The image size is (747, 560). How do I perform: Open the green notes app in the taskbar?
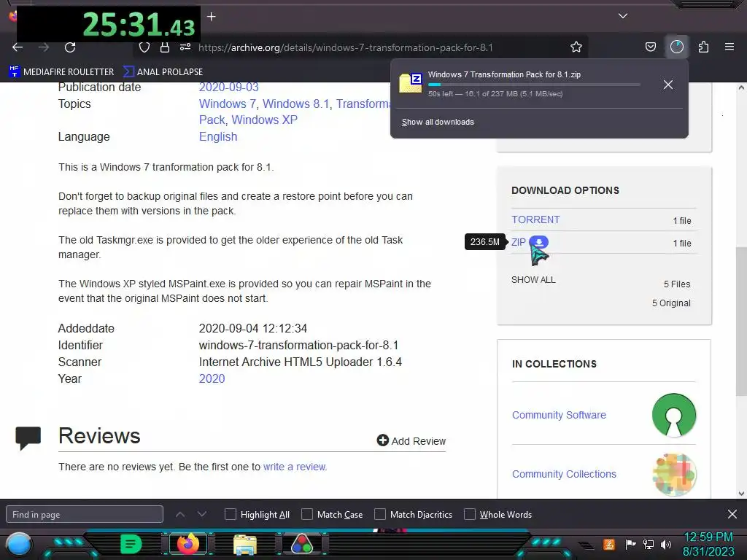(x=131, y=544)
